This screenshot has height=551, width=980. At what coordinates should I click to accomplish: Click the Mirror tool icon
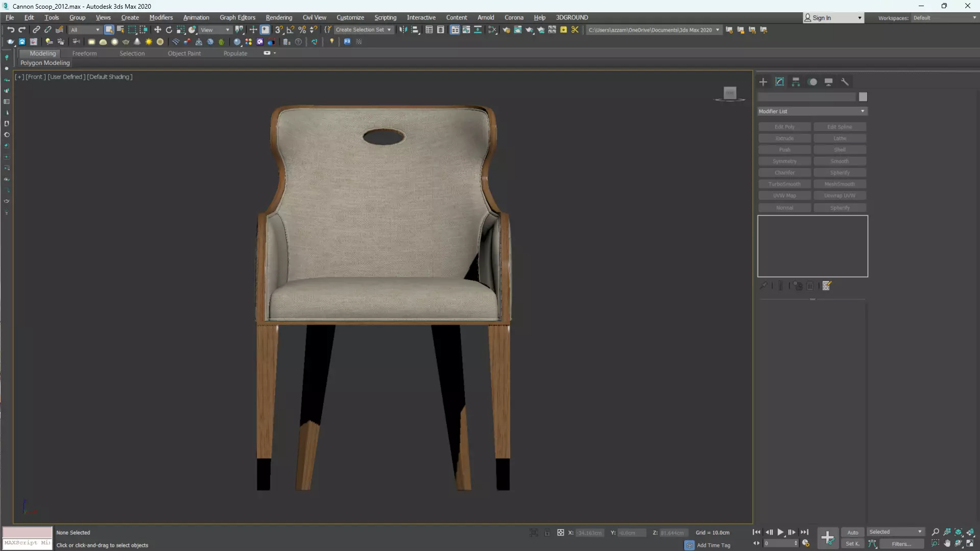click(x=403, y=30)
